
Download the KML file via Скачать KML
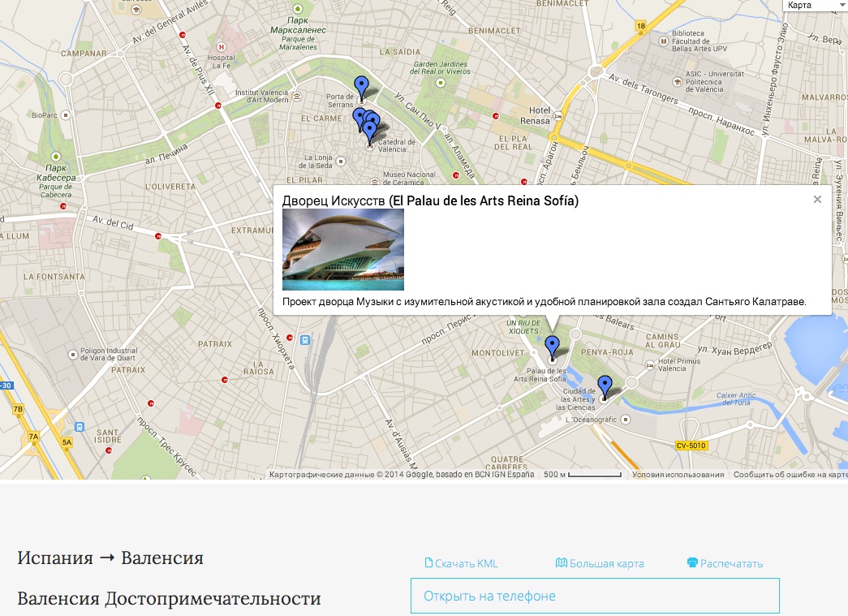[461, 563]
